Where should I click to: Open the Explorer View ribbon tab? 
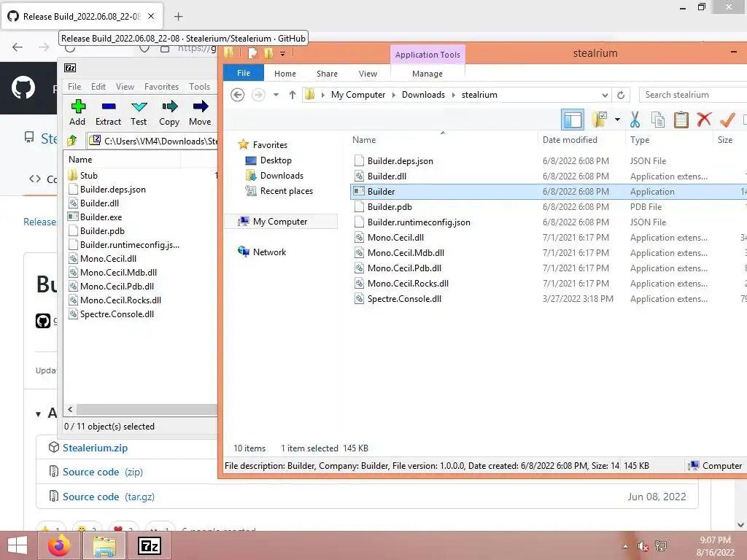[368, 74]
